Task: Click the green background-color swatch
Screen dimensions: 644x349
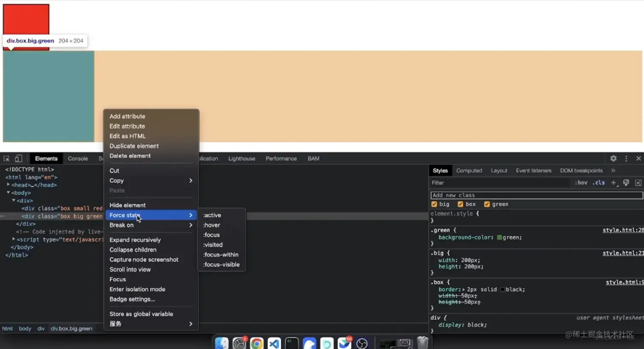Action: (499, 237)
